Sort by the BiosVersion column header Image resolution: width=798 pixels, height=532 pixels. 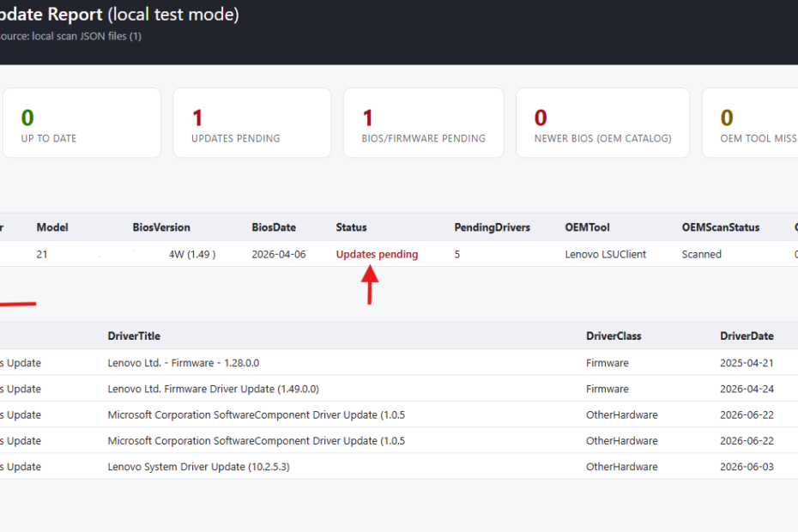coord(161,227)
